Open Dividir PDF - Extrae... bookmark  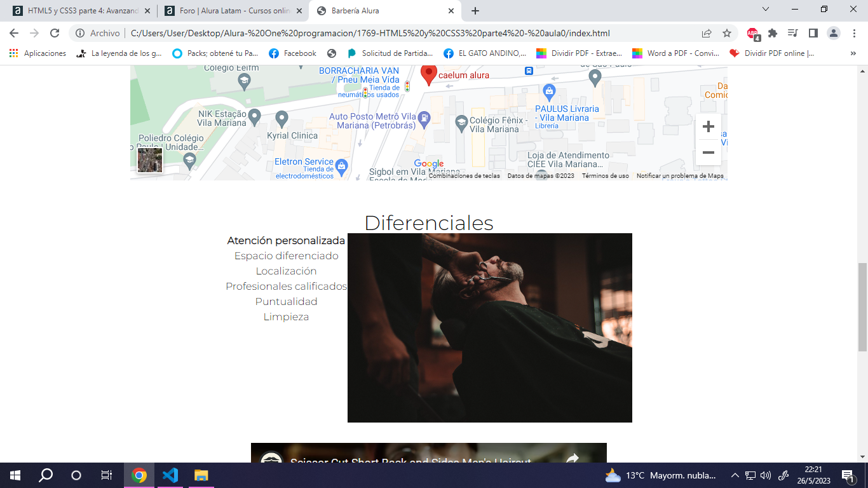click(580, 53)
